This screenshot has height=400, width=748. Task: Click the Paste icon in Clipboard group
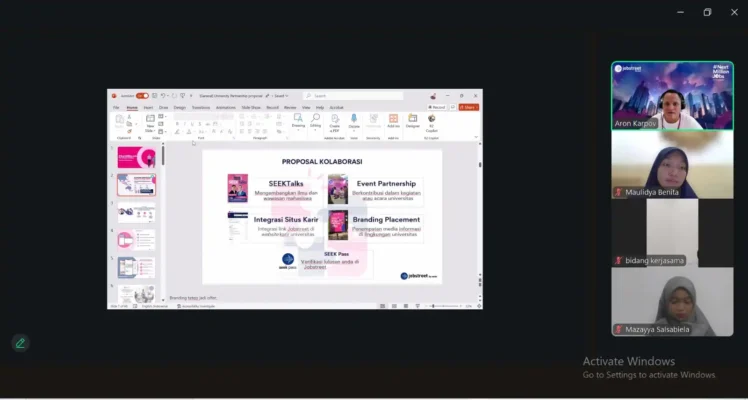119,120
